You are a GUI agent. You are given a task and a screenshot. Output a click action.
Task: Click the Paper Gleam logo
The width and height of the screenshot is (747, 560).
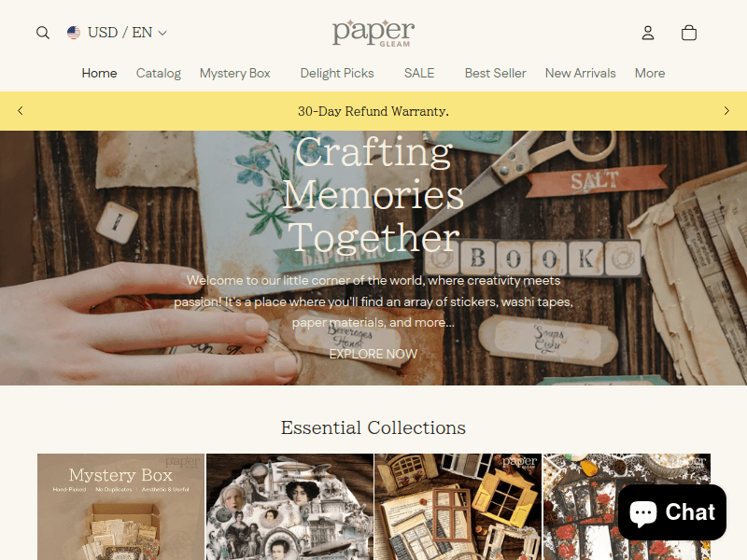pos(373,33)
